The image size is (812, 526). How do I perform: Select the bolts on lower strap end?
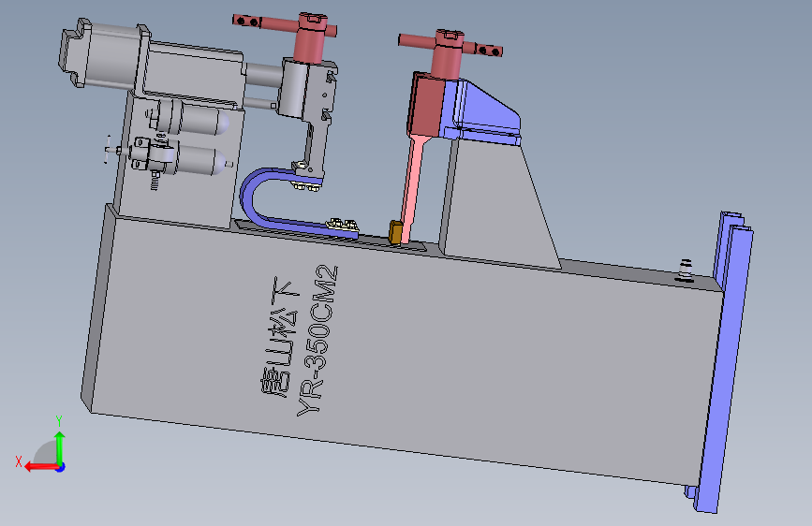[x=342, y=225]
